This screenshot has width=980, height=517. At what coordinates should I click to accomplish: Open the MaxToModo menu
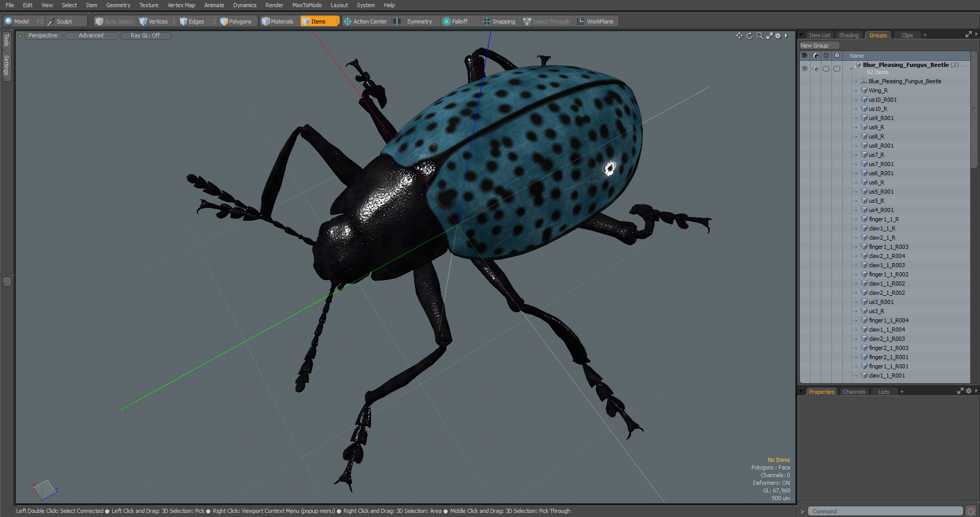click(x=307, y=5)
